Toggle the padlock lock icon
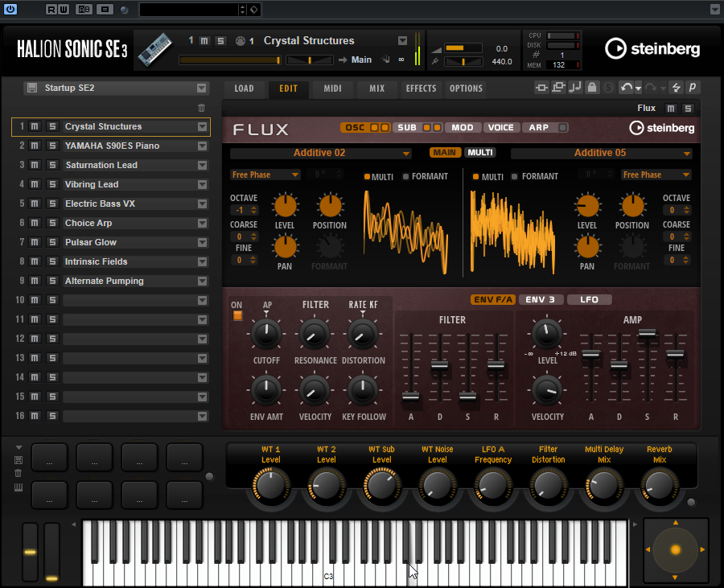724x588 pixels. pyautogui.click(x=591, y=88)
